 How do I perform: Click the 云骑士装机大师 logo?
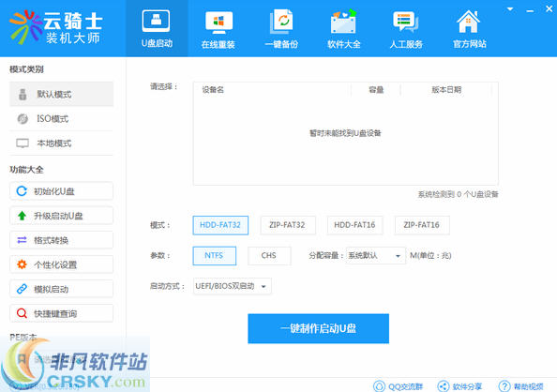tap(56, 28)
